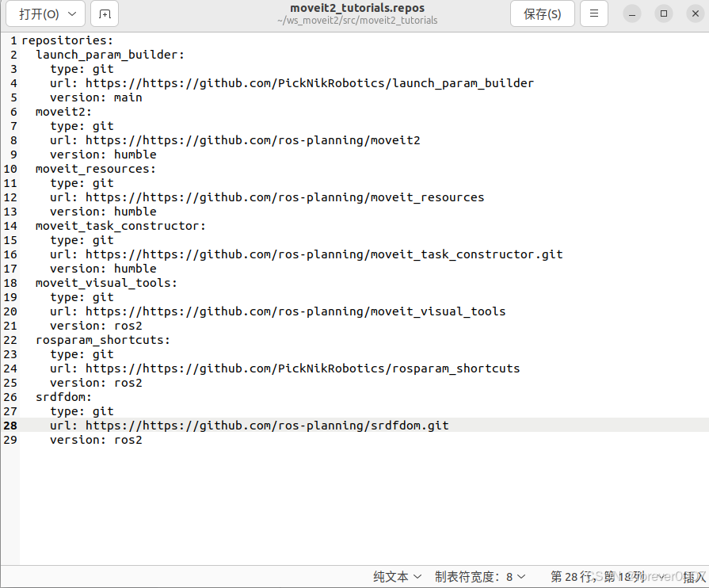Click the 'repositories:' line
This screenshot has width=709, height=588.
pos(67,40)
